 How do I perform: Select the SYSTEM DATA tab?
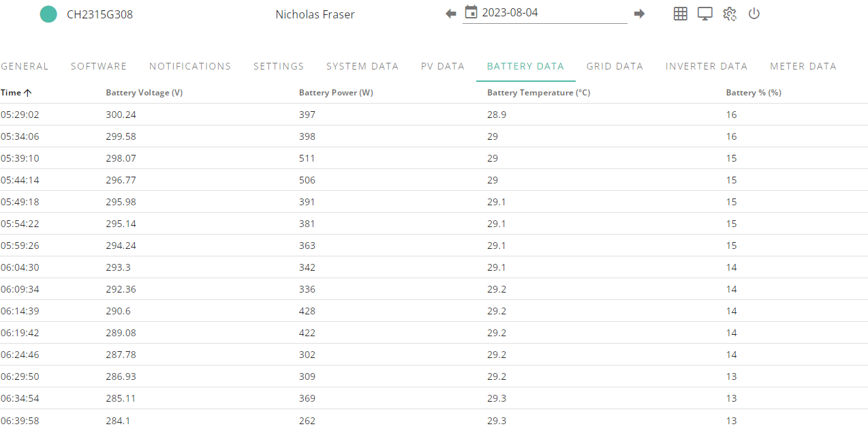(x=362, y=66)
